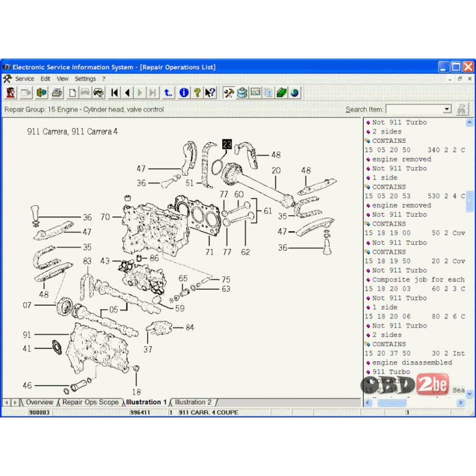
Task: Click the operation row 15 05 20 53
Action: click(415, 196)
